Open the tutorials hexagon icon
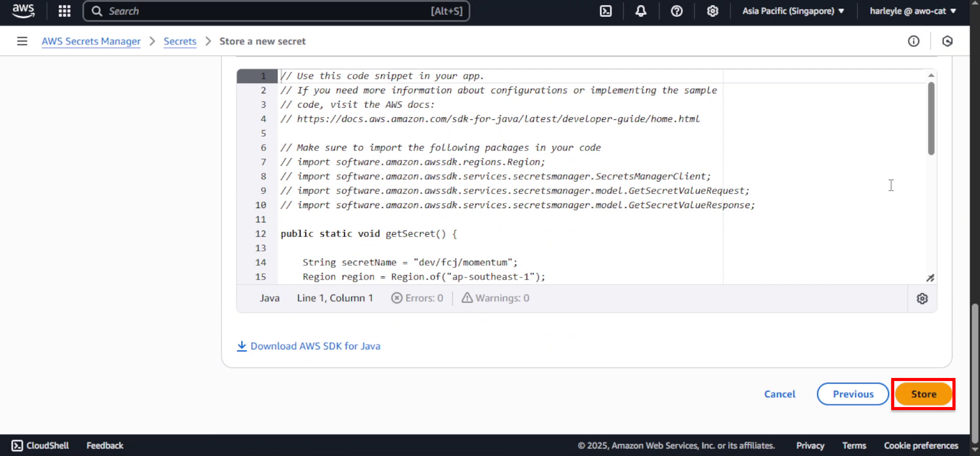Viewport: 980px width, 456px height. pyautogui.click(x=947, y=41)
